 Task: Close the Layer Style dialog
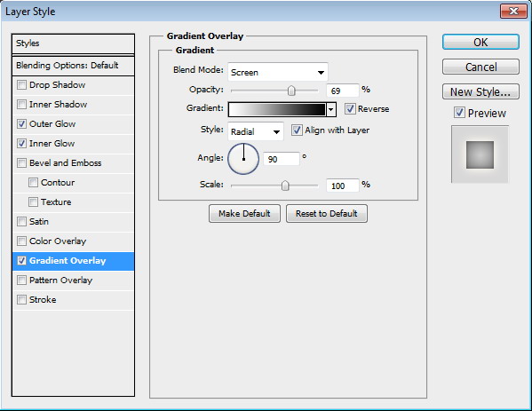513,12
